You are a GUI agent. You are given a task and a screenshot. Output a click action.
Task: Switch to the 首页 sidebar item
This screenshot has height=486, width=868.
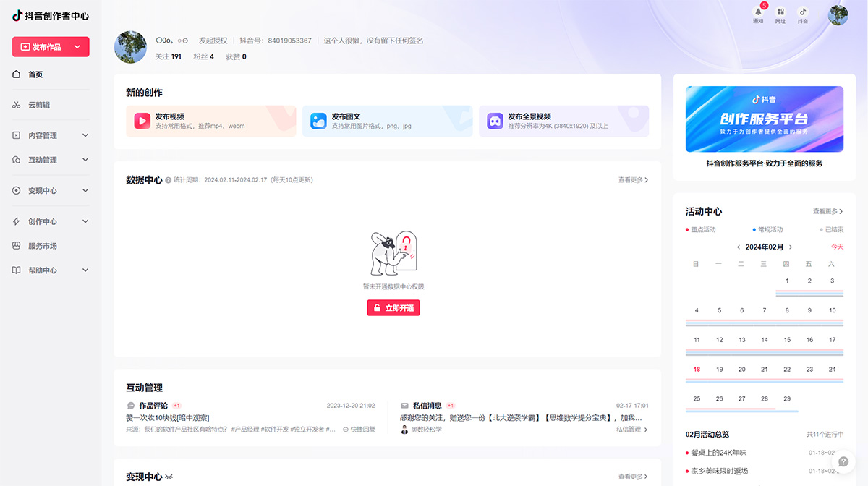35,74
